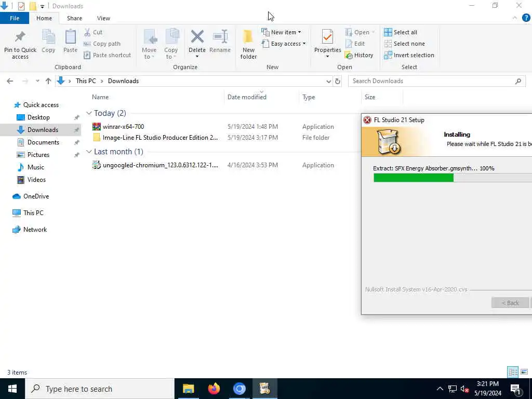Image resolution: width=532 pixels, height=399 pixels.
Task: Select Desktop in the navigation pane
Action: pos(38,117)
